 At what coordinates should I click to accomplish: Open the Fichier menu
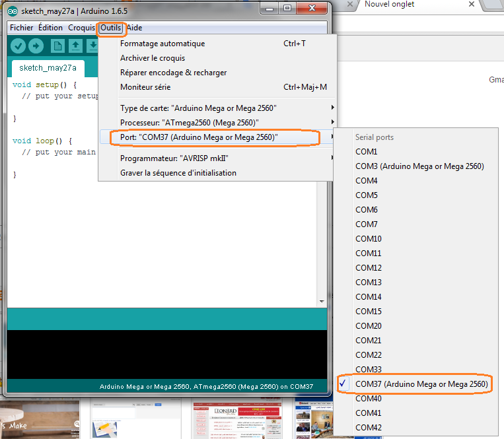pyautogui.click(x=22, y=28)
